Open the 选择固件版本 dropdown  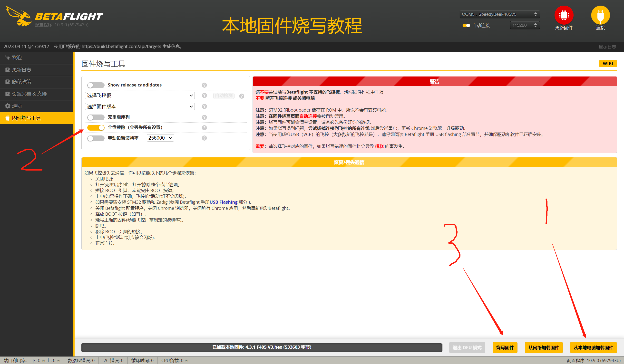point(139,106)
